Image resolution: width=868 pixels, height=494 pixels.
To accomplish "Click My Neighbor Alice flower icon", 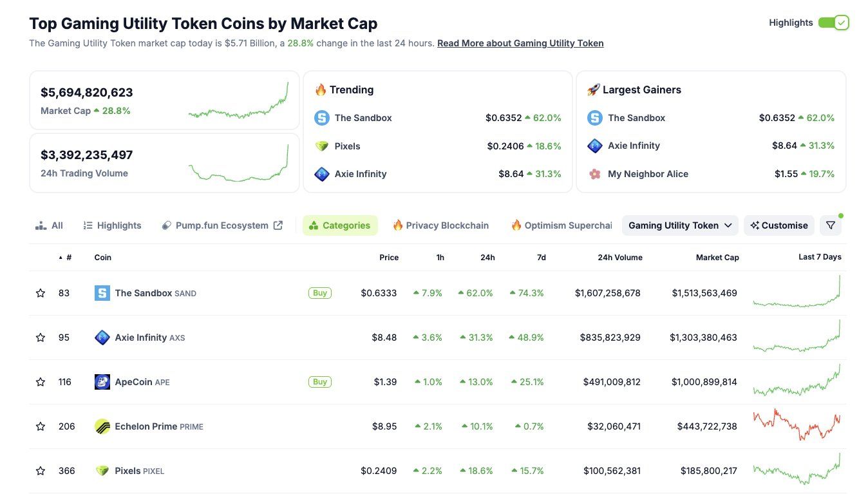I will pos(595,174).
